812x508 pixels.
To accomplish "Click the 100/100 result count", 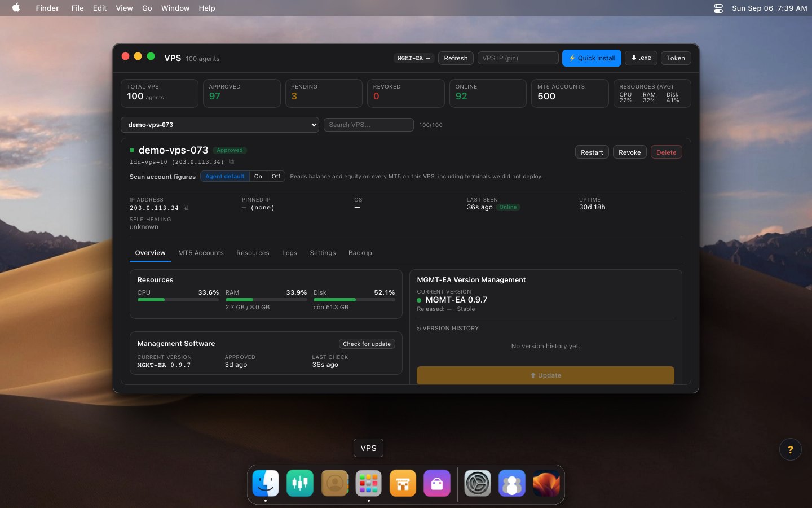I will (x=431, y=125).
